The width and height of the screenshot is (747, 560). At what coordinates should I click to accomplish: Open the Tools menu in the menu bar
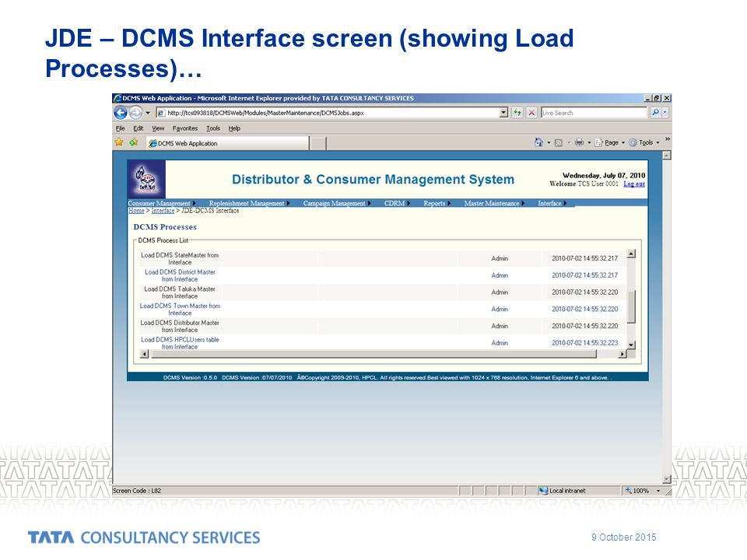pos(213,128)
